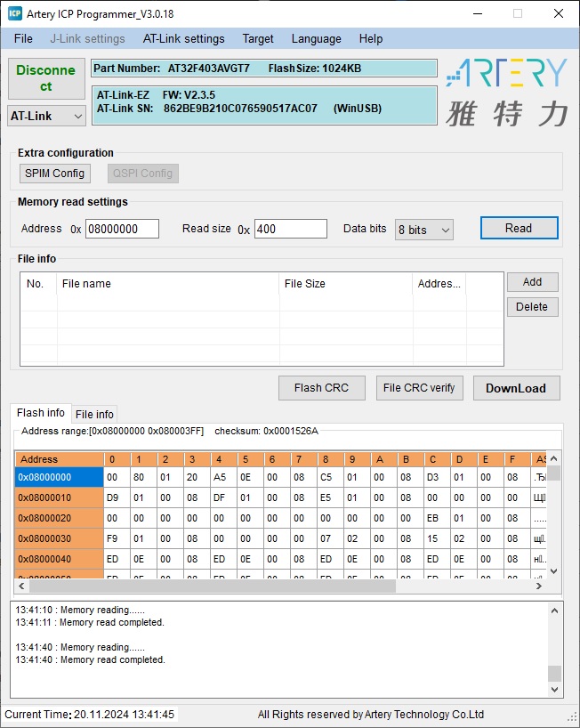Open the Target menu

pyautogui.click(x=258, y=38)
